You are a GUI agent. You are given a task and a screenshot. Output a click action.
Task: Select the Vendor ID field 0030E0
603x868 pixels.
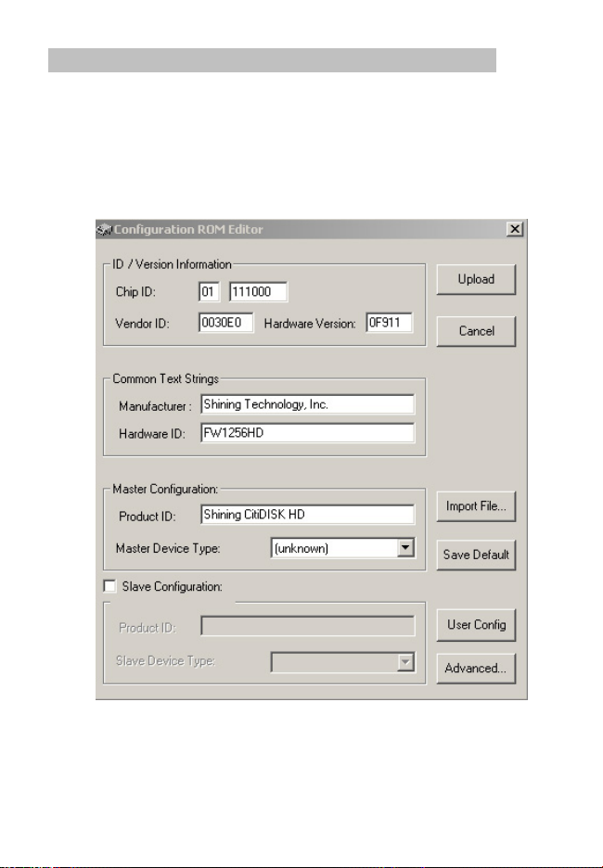(x=226, y=323)
